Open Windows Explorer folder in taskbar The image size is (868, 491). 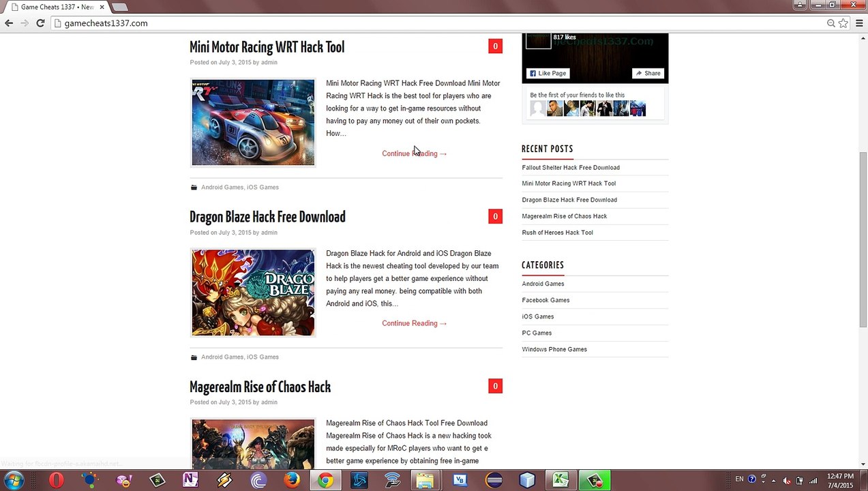click(425, 480)
